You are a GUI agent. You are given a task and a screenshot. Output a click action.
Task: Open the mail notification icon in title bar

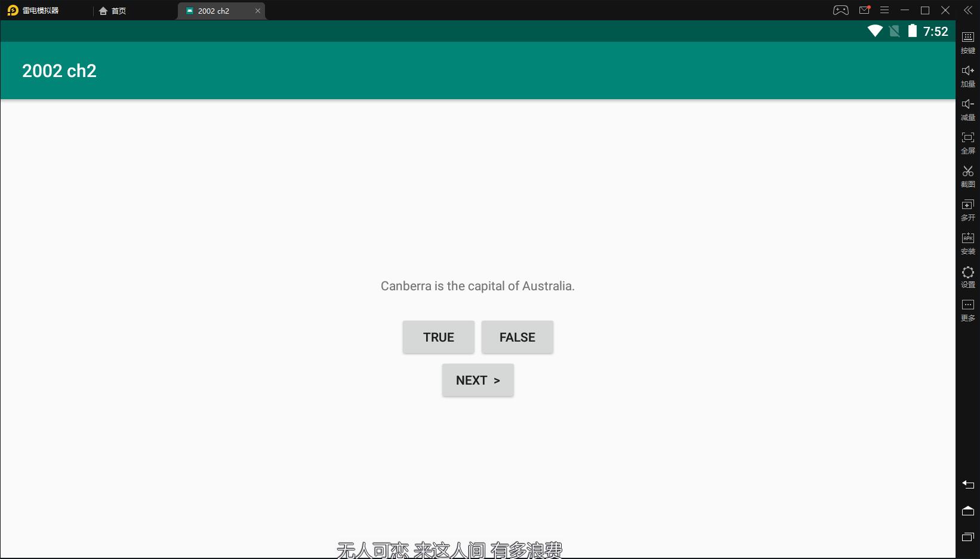(x=864, y=10)
